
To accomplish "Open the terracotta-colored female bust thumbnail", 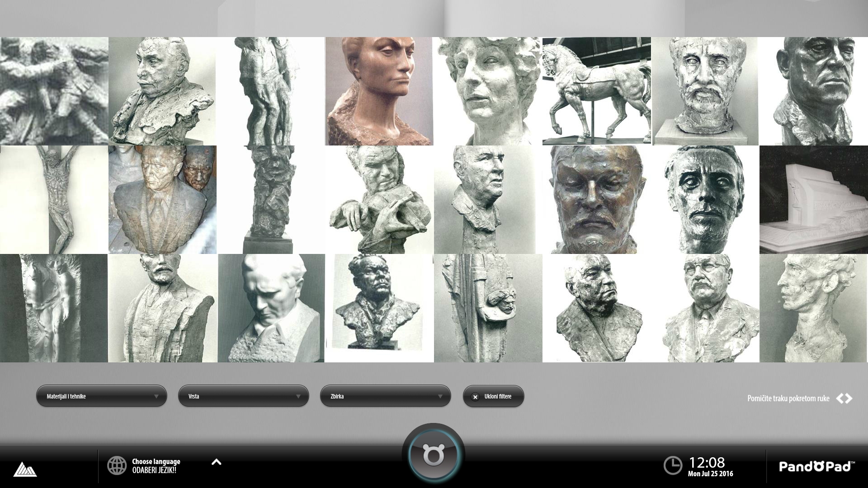I will [x=379, y=91].
